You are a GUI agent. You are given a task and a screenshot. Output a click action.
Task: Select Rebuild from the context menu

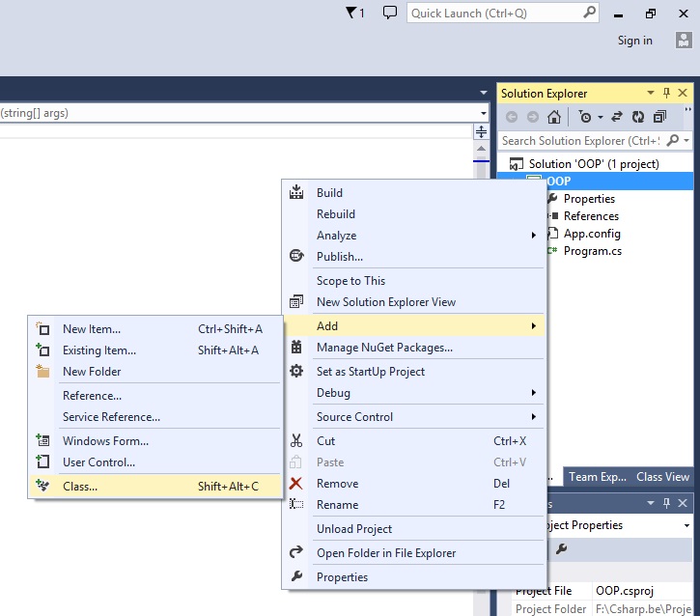(x=413, y=214)
